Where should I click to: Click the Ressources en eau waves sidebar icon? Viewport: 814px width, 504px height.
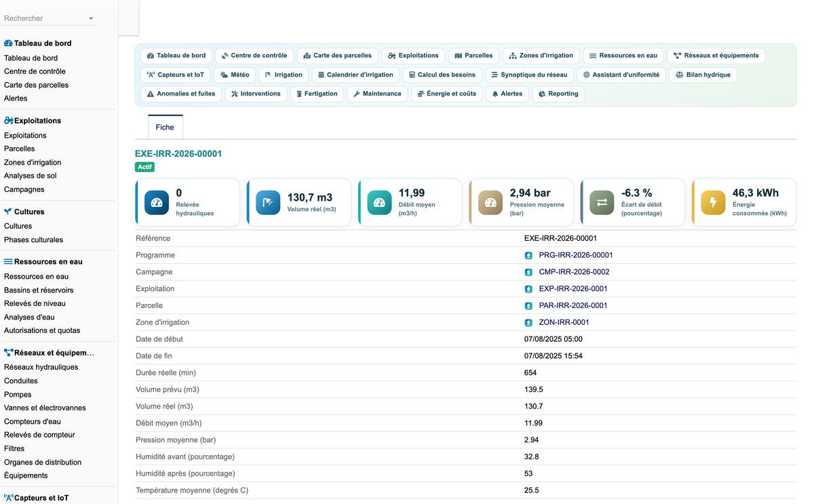point(8,262)
